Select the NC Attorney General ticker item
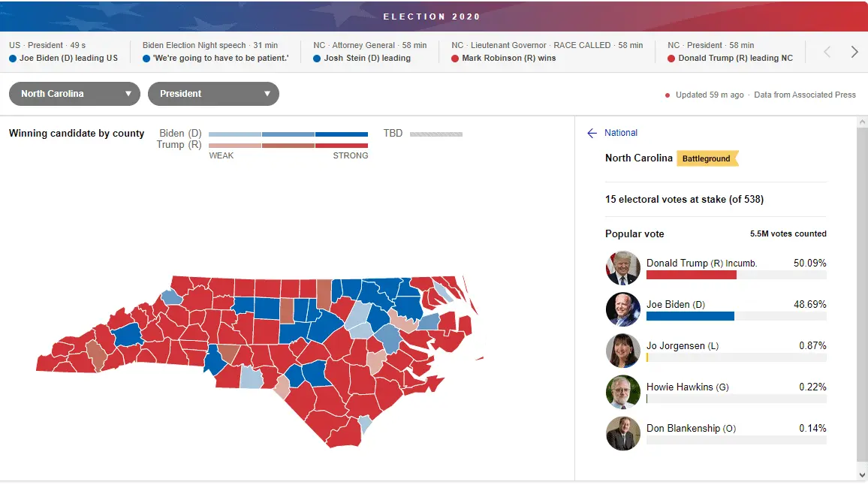 click(369, 52)
